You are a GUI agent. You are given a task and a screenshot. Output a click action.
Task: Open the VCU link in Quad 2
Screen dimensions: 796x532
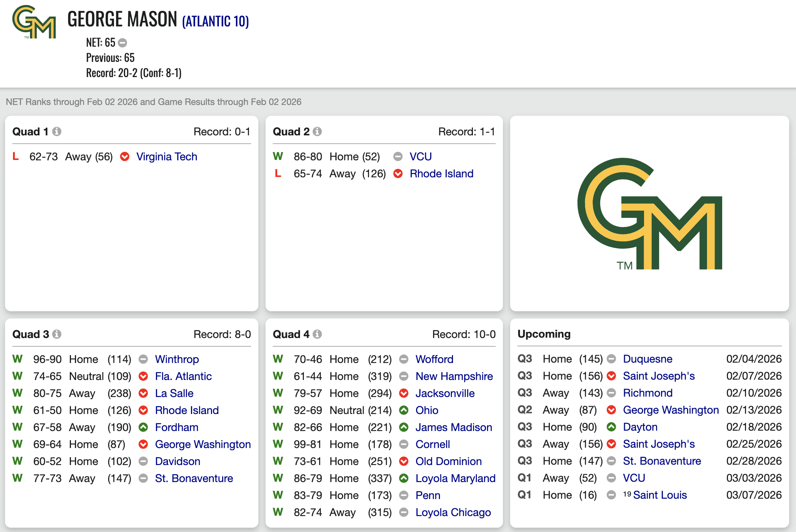420,157
